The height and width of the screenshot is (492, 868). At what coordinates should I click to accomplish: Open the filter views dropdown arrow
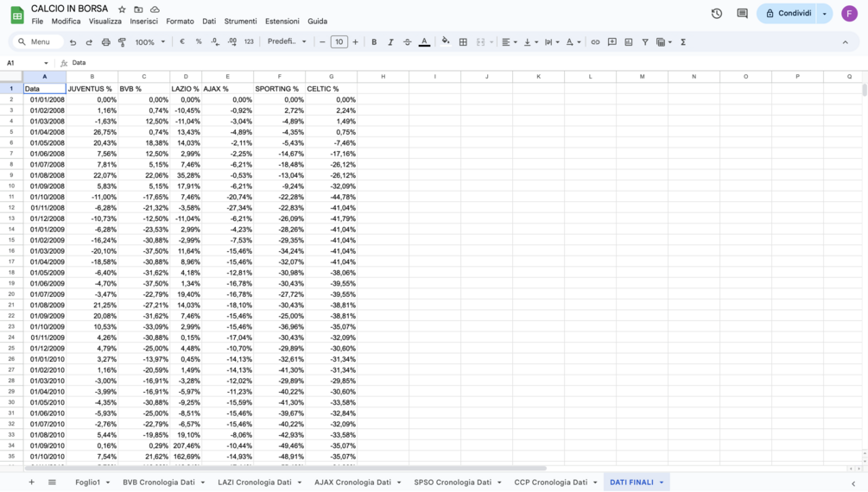pos(670,42)
